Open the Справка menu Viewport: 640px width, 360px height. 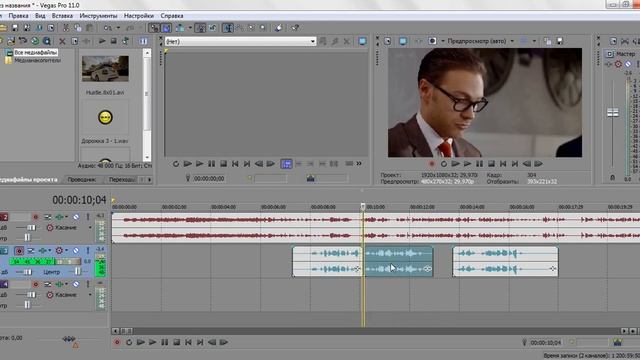coord(171,16)
